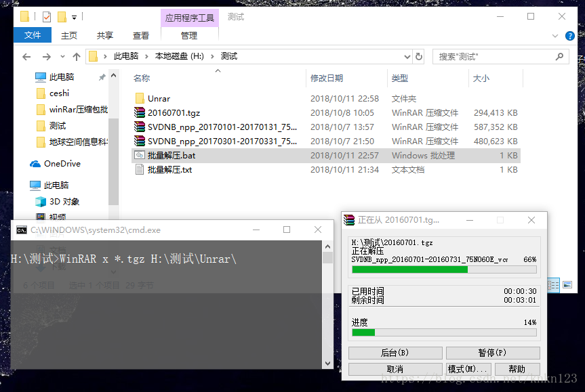
Task: Click the cmd.exe window title icon
Action: pos(21,230)
